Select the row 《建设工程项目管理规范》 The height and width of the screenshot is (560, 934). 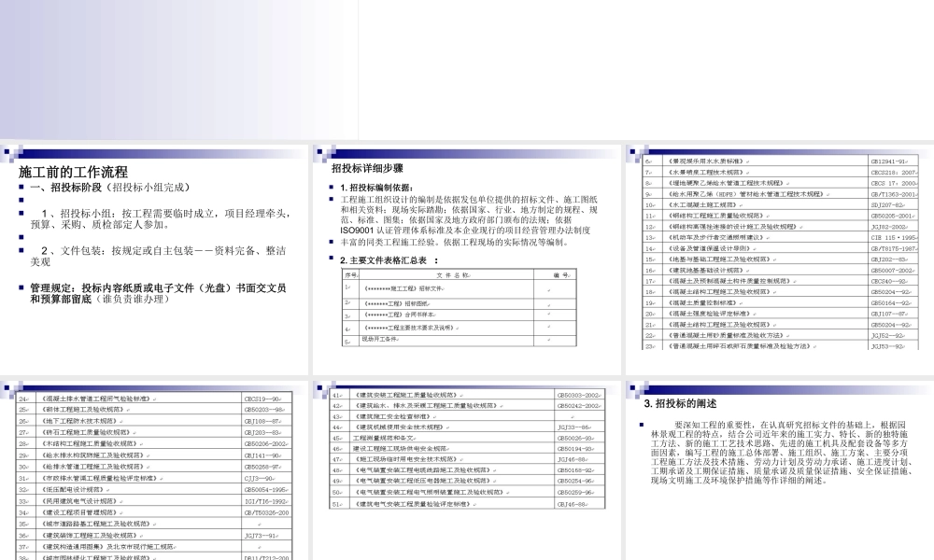tap(154, 512)
